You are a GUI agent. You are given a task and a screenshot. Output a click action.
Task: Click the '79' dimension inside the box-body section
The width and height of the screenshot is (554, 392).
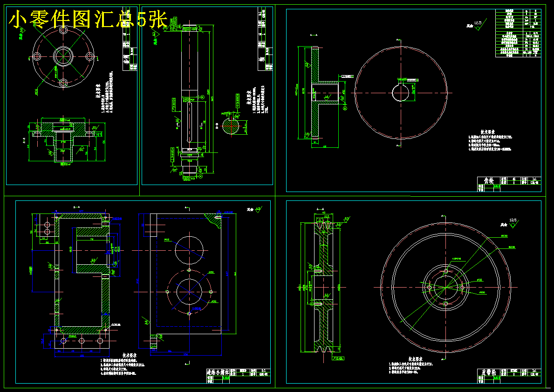pos(91,239)
